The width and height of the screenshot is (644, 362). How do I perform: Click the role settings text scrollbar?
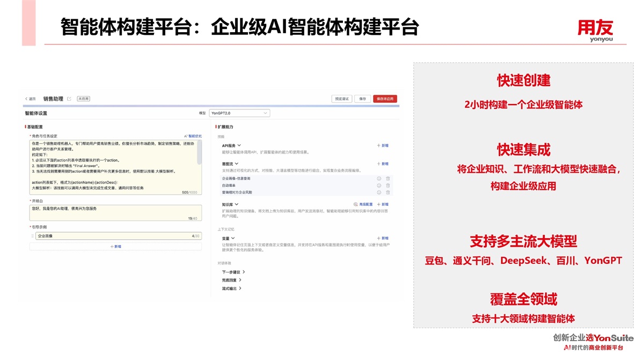(200, 153)
